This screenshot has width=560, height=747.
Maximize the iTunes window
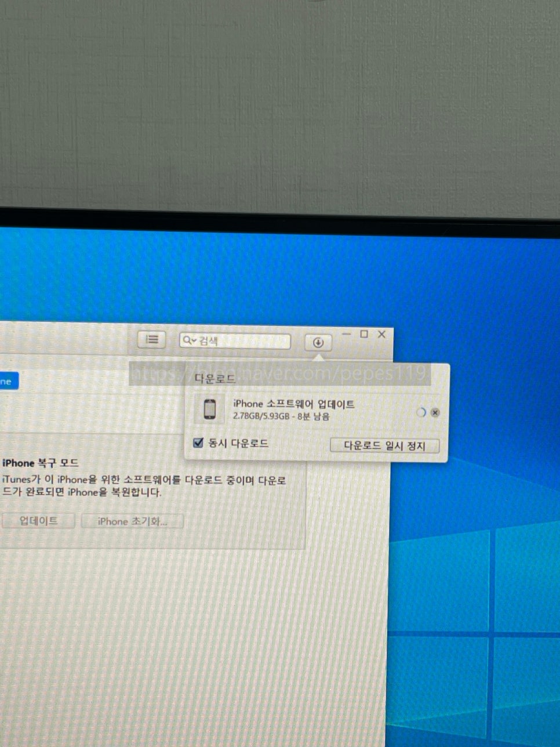coord(364,334)
